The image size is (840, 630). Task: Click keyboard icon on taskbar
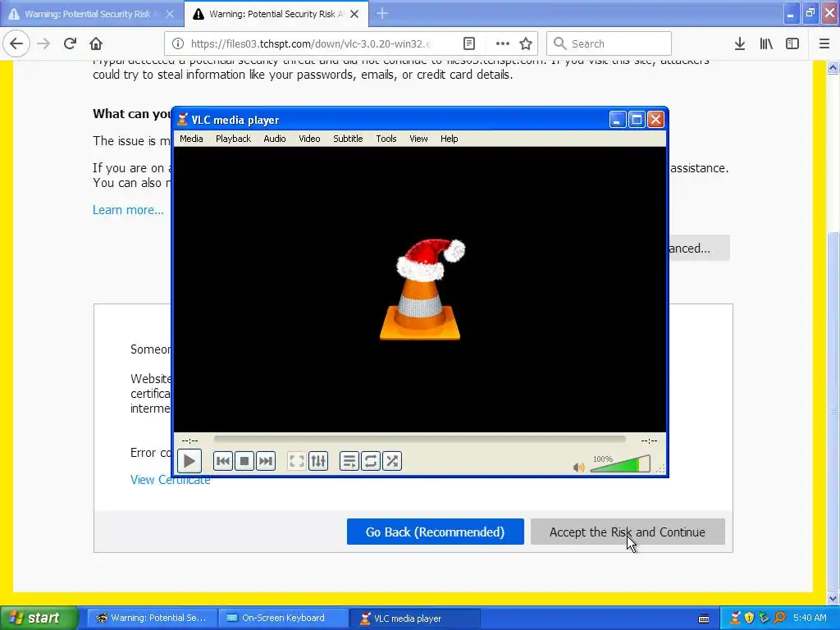pyautogui.click(x=704, y=619)
